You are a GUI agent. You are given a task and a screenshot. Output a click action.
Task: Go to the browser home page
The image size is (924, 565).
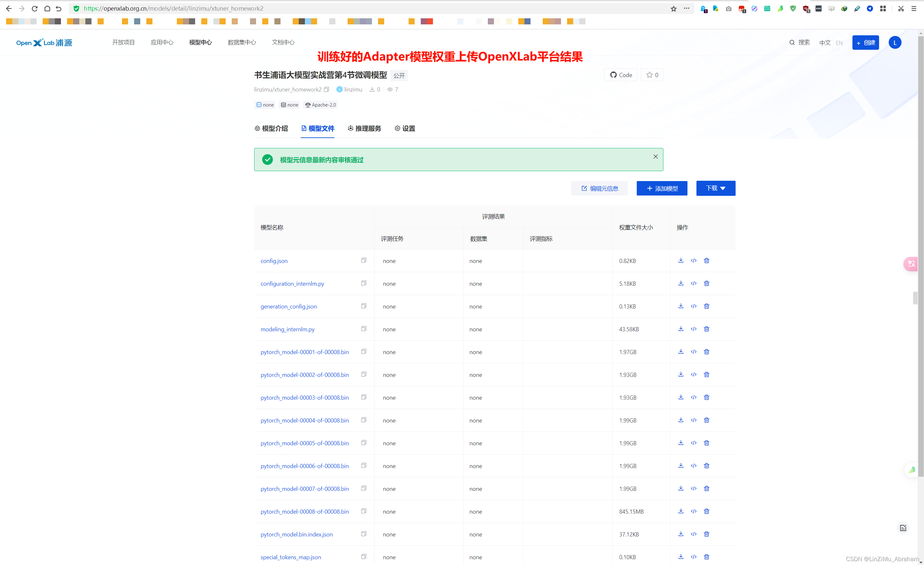coord(47,8)
